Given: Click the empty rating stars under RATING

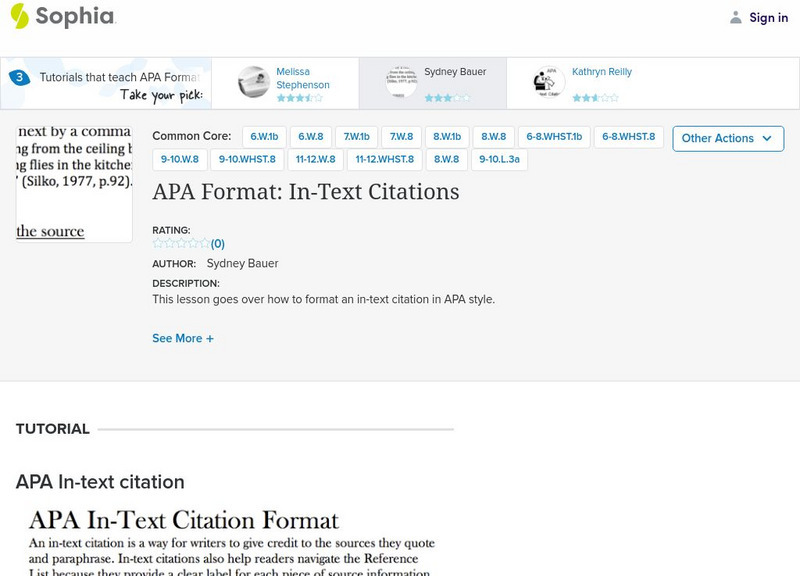Looking at the screenshot, I should [181, 243].
